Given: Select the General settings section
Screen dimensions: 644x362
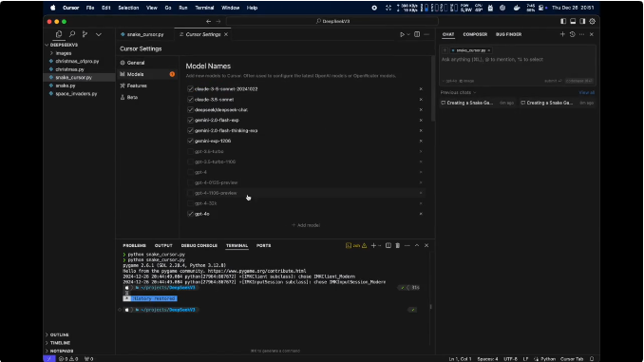Looking at the screenshot, I should pos(136,63).
